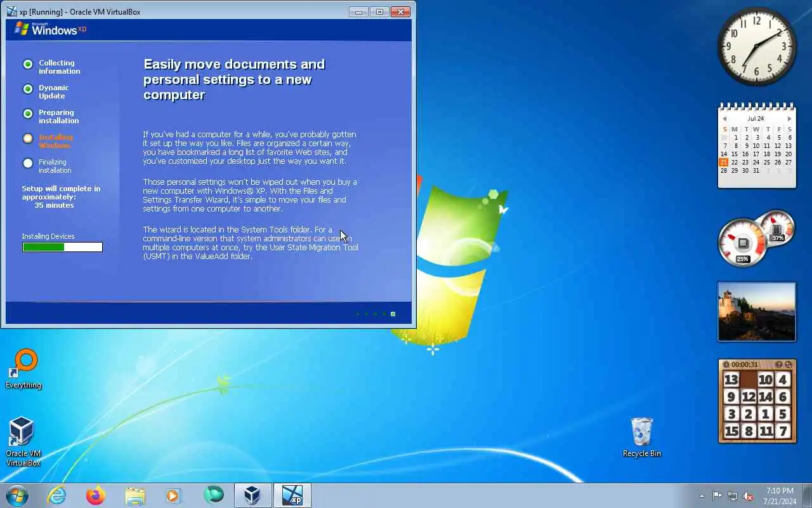Open the Oracle VM VirtualBox desktop shortcut
812x508 pixels.
(x=23, y=441)
